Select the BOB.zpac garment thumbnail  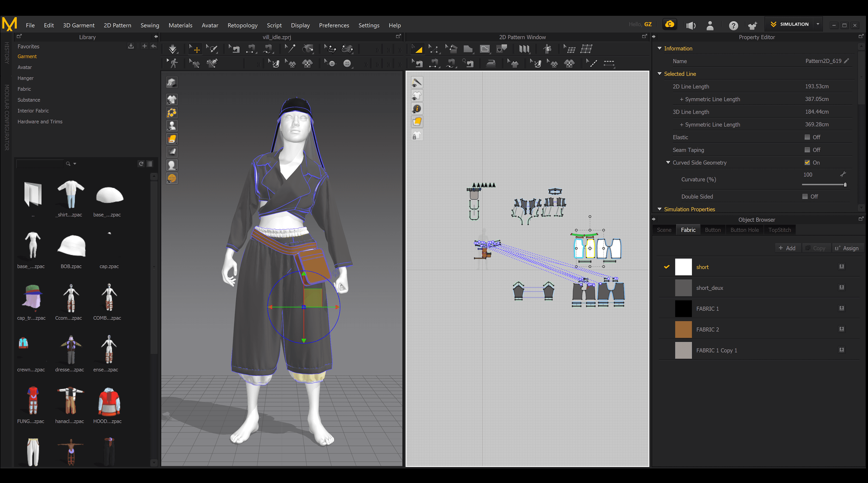point(71,246)
